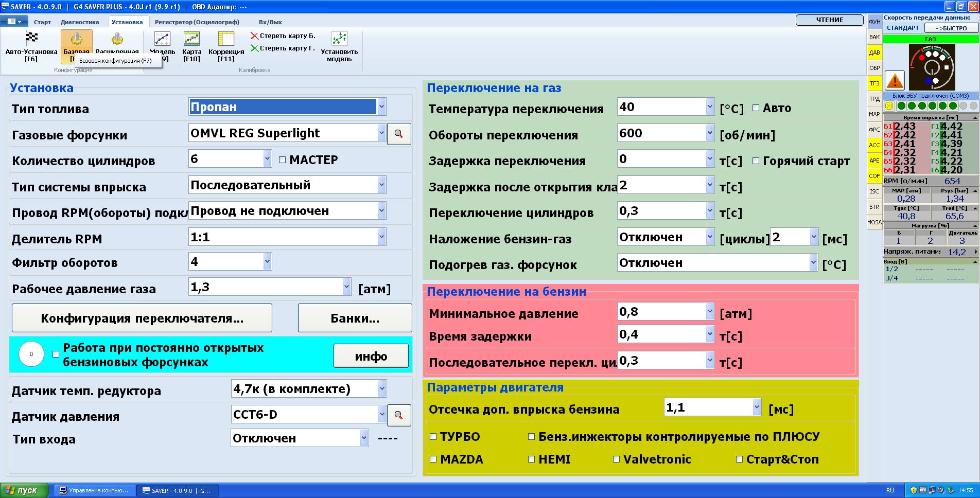980x498 pixels.
Task: Click magnifier next to Датчик давления
Action: [398, 415]
